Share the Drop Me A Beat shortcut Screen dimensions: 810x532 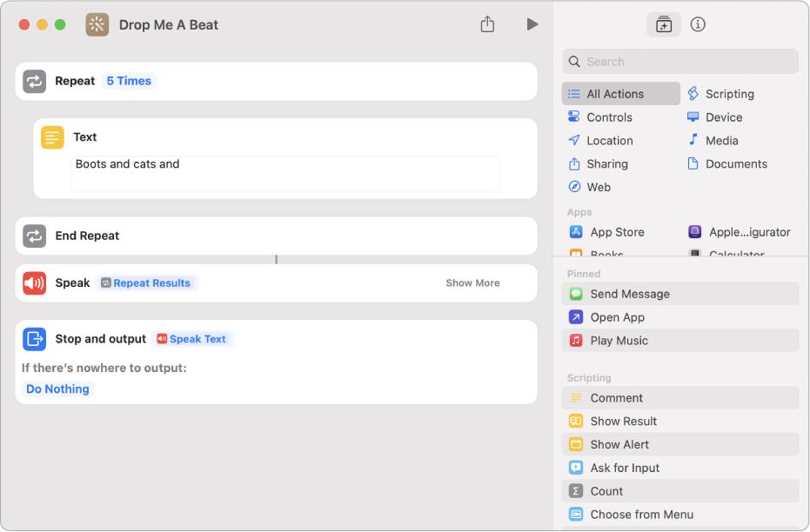point(487,24)
